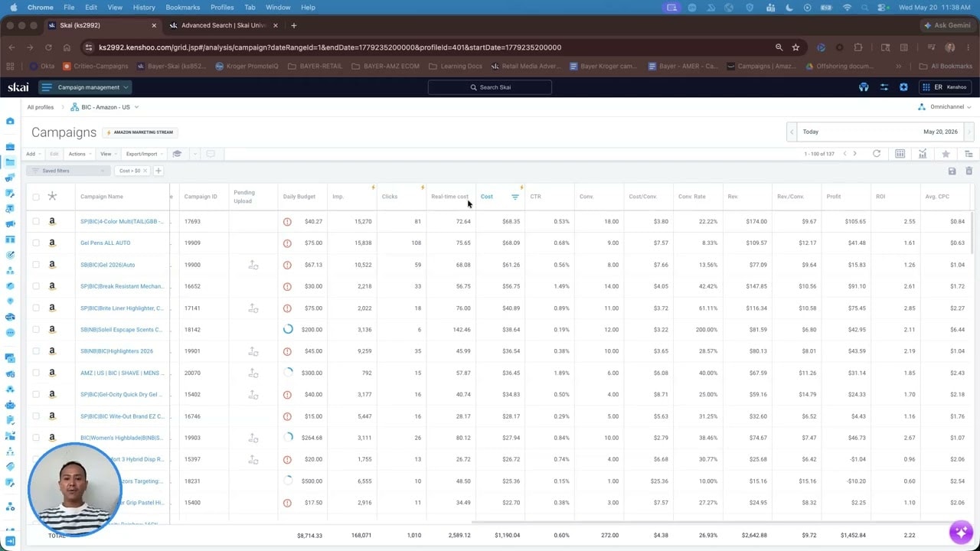Check the box for SP|BIC|4-Color Multi campaign
This screenshot has width=980, height=551.
click(36, 222)
